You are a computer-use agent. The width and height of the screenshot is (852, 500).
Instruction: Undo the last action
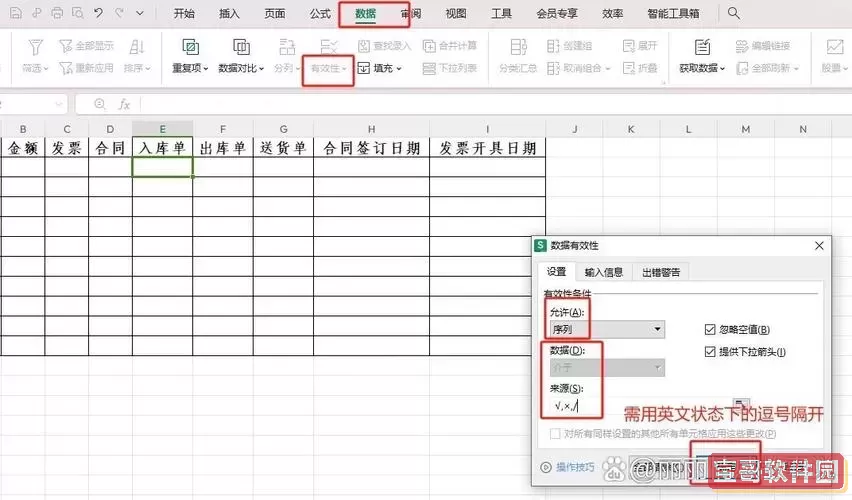[98, 13]
